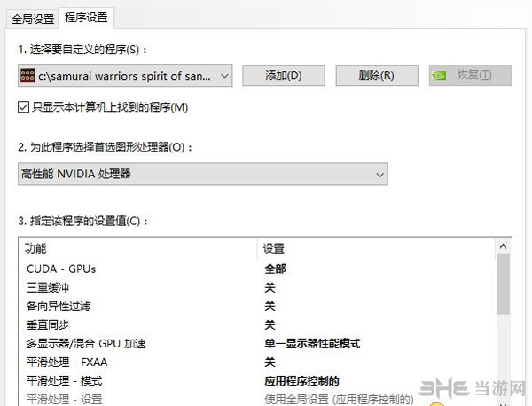Select the 平滑处理 - 设置 row

point(256,399)
